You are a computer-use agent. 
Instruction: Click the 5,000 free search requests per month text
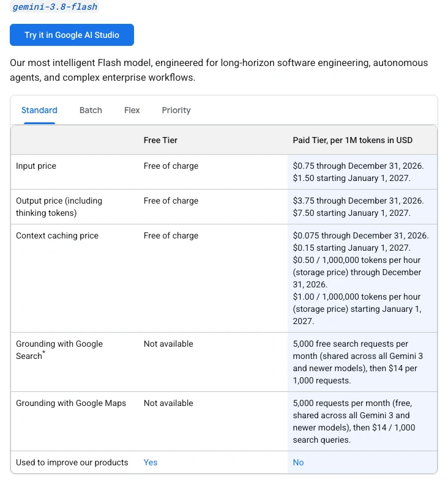[357, 362]
